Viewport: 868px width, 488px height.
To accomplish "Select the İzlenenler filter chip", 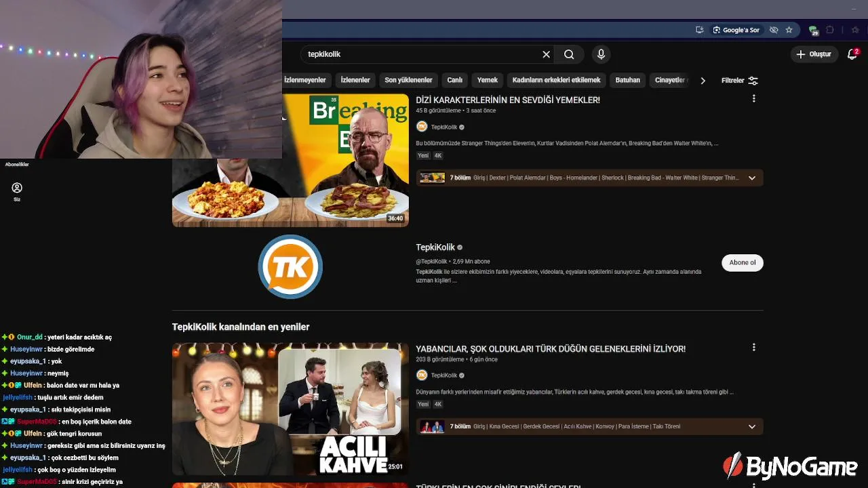I will (x=355, y=80).
